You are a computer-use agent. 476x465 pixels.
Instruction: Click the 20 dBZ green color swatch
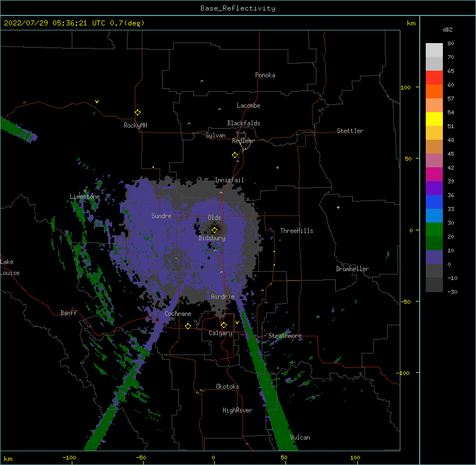pyautogui.click(x=434, y=243)
